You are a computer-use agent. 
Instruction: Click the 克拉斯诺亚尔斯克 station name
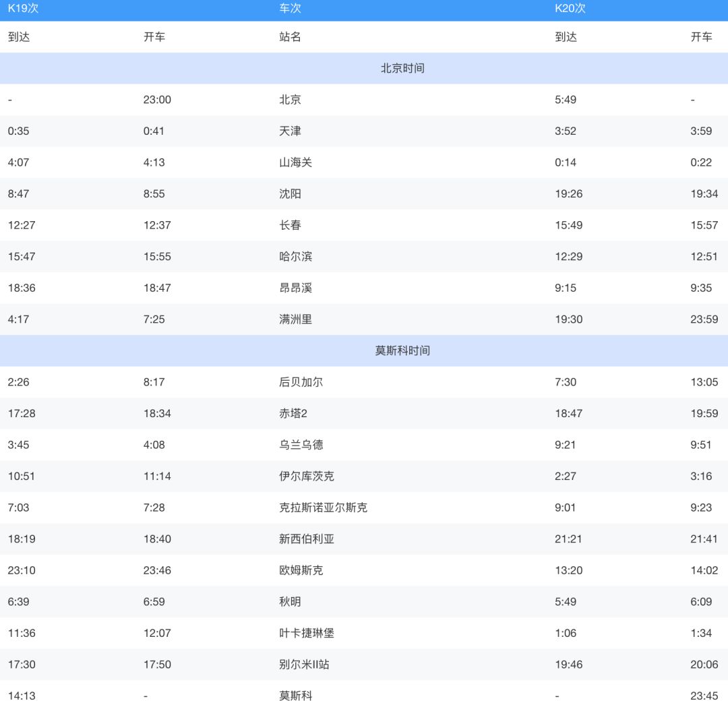click(323, 508)
